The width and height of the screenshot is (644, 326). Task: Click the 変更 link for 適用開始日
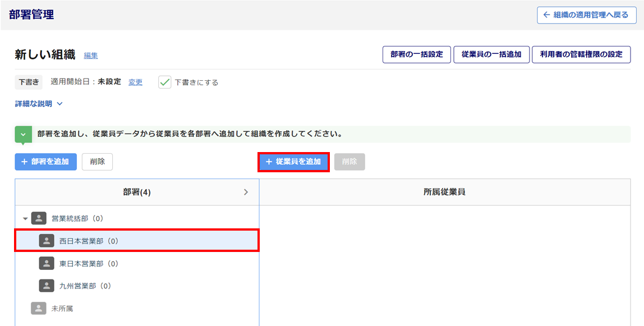click(x=135, y=82)
